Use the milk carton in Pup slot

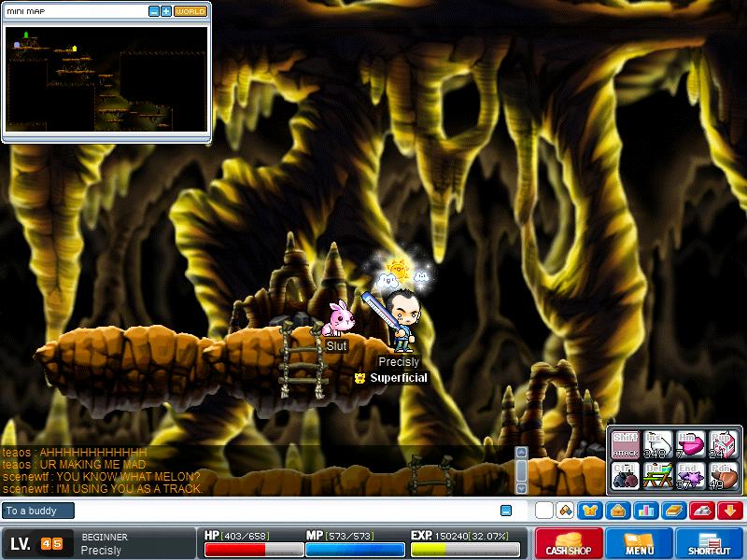[x=723, y=444]
